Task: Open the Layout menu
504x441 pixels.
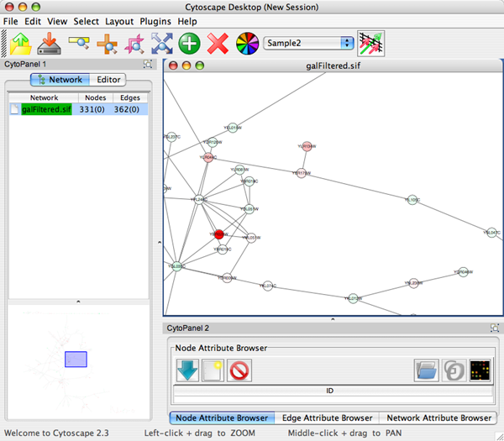Action: coord(119,20)
